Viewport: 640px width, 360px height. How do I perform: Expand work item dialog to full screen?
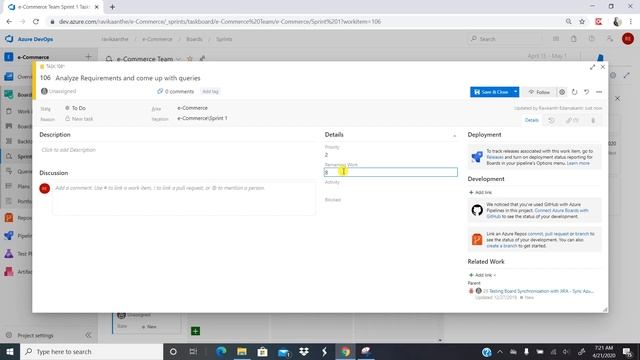point(592,67)
